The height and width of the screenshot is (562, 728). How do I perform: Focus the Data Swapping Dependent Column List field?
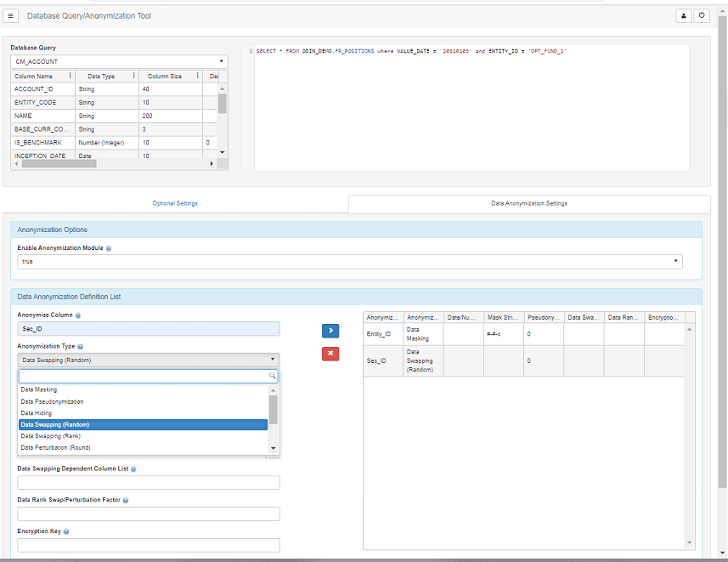point(149,483)
